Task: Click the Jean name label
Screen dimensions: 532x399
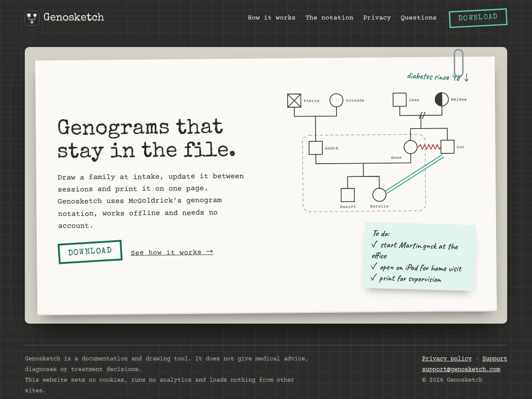Action: pos(414,100)
